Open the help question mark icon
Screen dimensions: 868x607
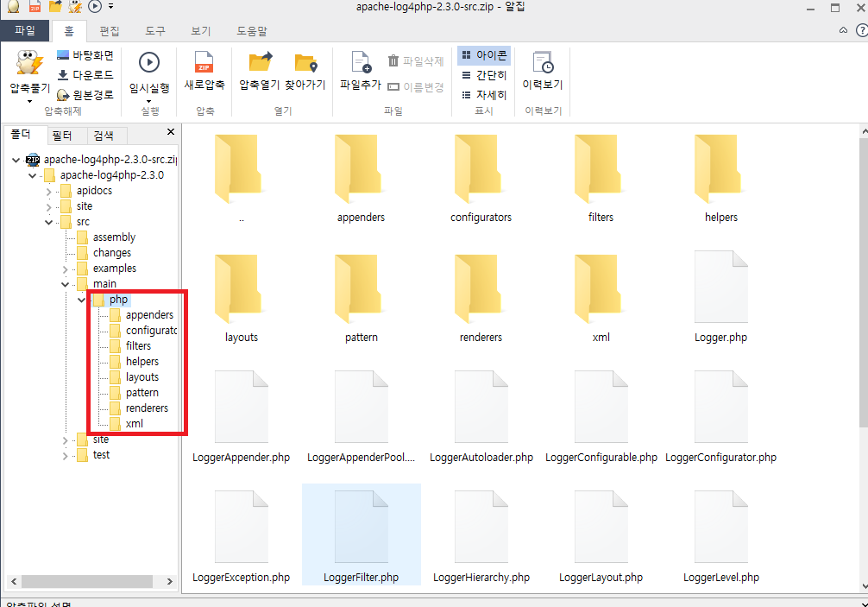(x=862, y=30)
